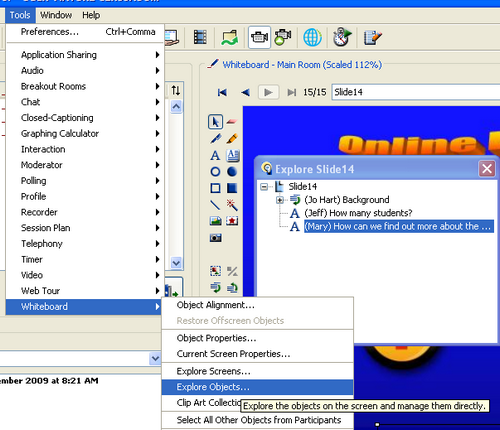Open the Slide14 screen selector box
Screen dimensions: 500x430
click(x=416, y=92)
